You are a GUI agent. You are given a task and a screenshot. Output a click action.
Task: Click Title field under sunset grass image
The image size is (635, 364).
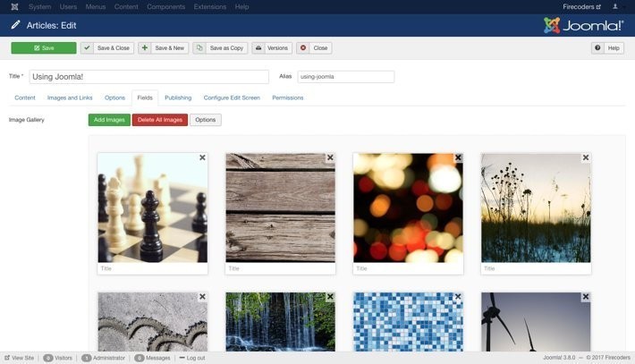536,268
